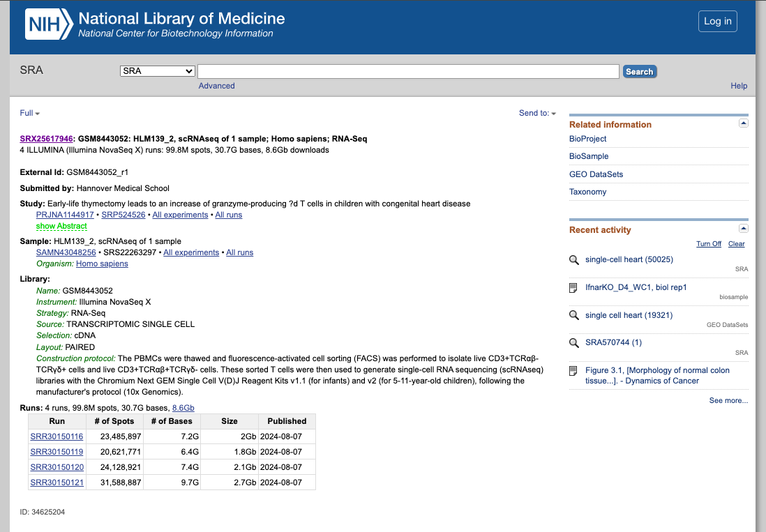Open Taxonomy in Related information
This screenshot has height=532, width=766.
(x=588, y=192)
